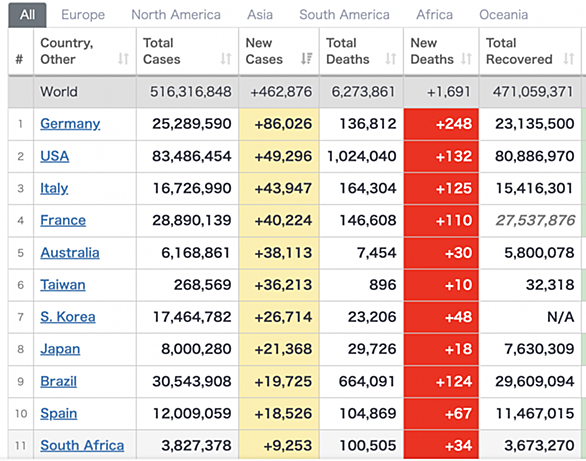Sort by Total Cases arrows icon
This screenshot has width=586, height=461.
(226, 59)
